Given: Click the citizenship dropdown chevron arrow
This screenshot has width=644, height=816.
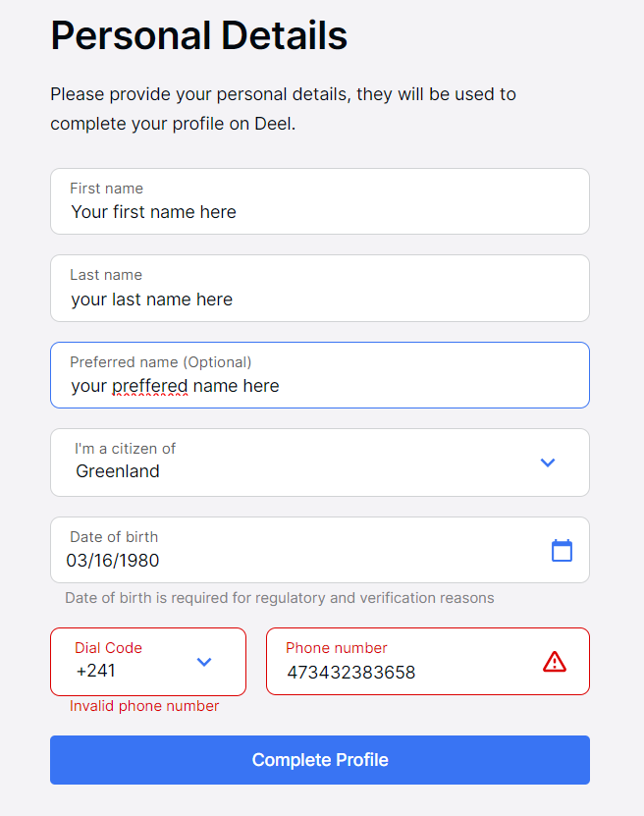Looking at the screenshot, I should (548, 462).
